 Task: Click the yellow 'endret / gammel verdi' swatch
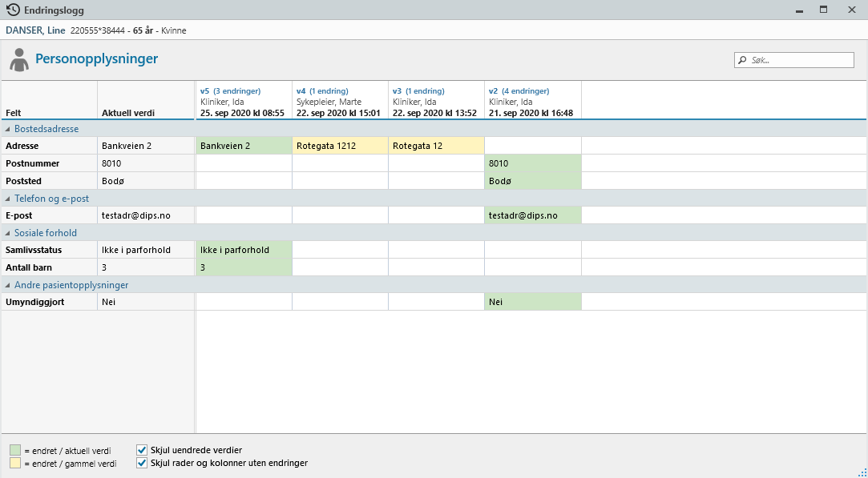point(15,464)
